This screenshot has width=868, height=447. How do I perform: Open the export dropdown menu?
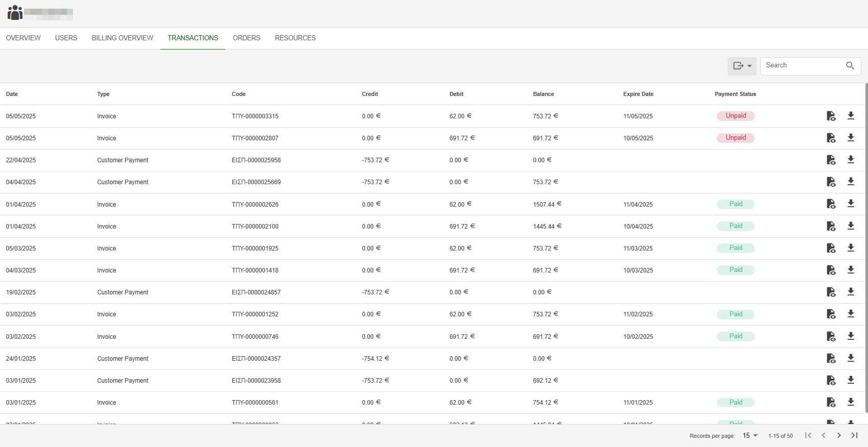742,66
